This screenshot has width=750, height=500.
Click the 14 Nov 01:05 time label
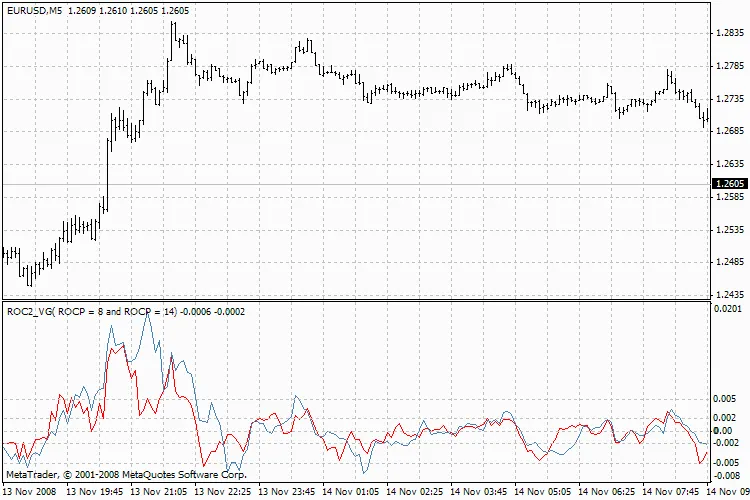[351, 492]
